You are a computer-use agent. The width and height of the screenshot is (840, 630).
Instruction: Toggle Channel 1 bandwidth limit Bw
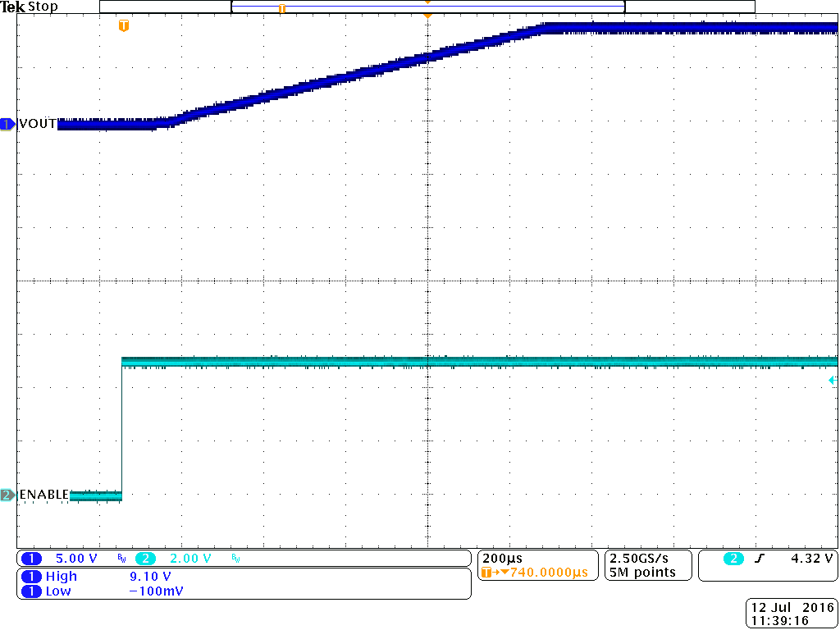121,558
